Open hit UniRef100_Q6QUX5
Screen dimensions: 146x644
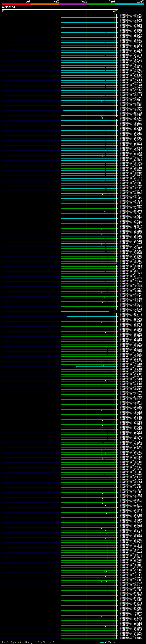point(131,22)
